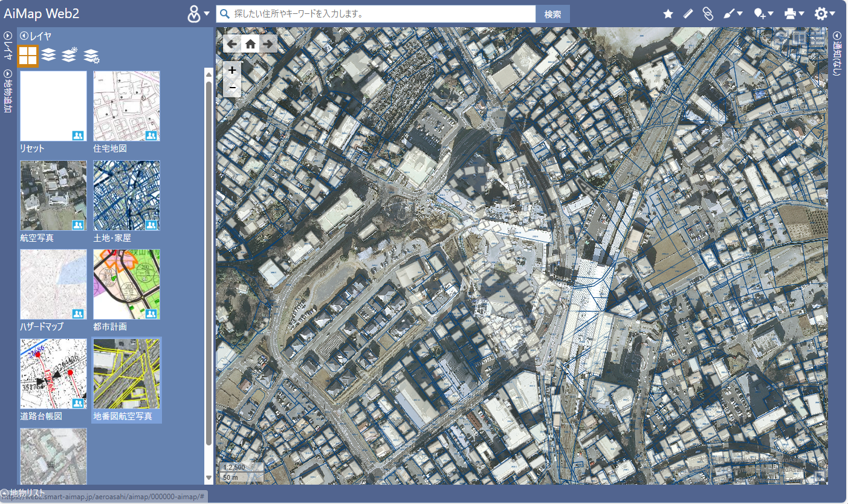
Task: Click shared-users badge on 土地・家屋 thumbnail
Action: click(x=151, y=225)
